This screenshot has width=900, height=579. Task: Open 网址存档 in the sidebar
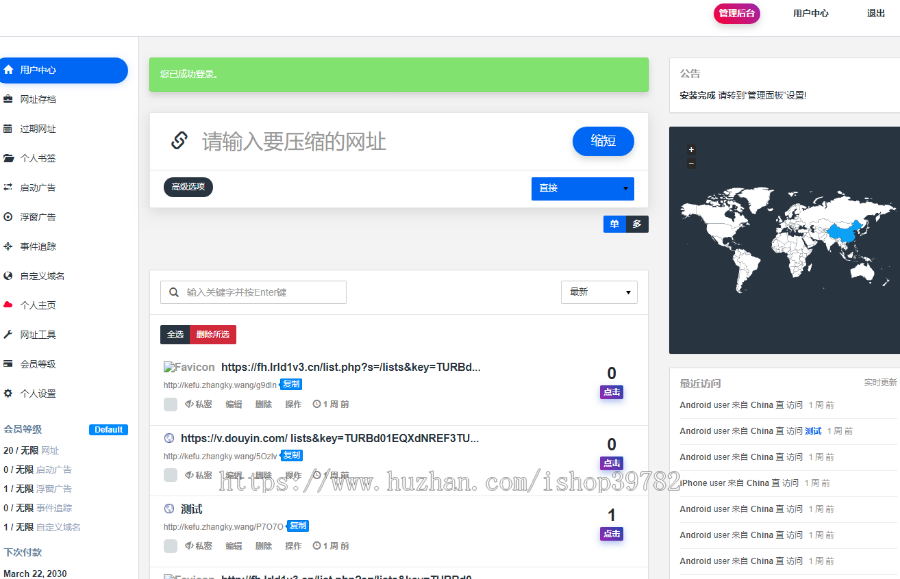[x=38, y=99]
